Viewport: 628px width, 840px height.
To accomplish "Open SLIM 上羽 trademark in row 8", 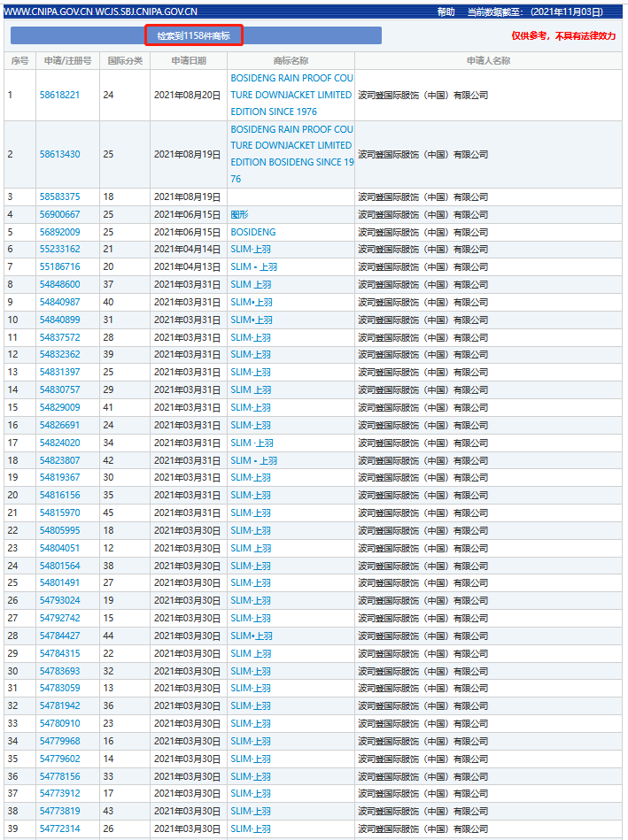I will coord(251,284).
